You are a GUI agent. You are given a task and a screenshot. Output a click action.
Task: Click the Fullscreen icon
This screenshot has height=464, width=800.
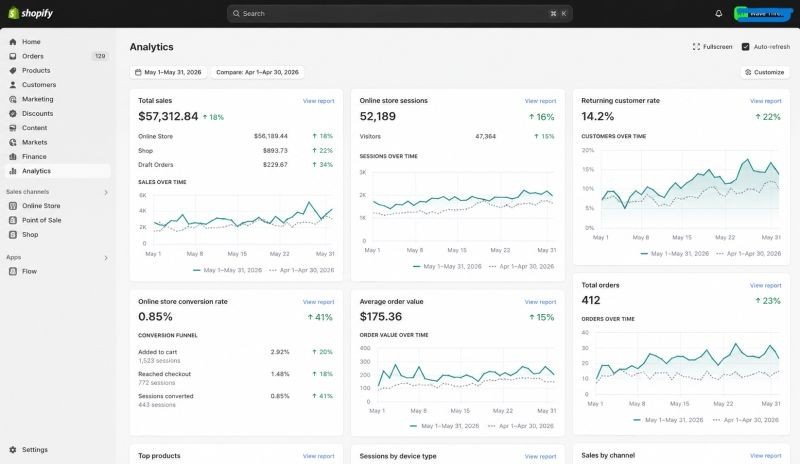point(696,46)
